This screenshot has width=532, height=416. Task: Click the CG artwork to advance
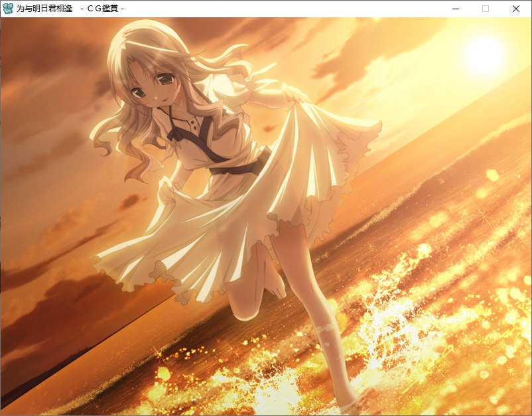(266, 216)
